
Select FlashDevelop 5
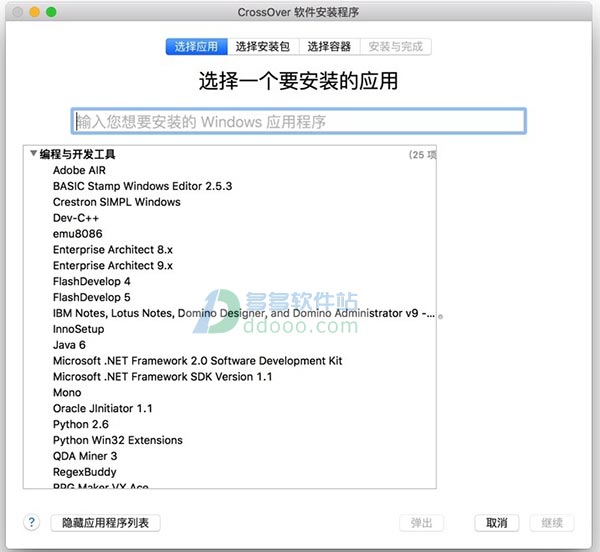[x=91, y=297]
